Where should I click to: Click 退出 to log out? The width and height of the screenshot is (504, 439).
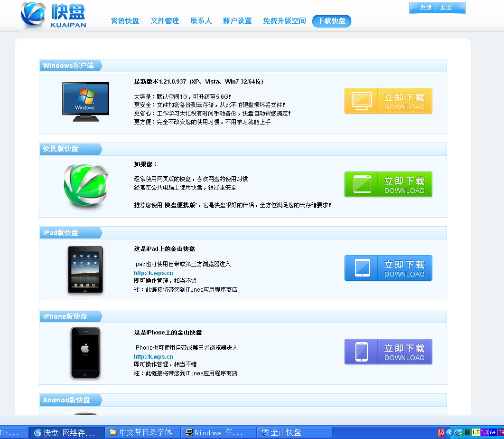[x=446, y=8]
